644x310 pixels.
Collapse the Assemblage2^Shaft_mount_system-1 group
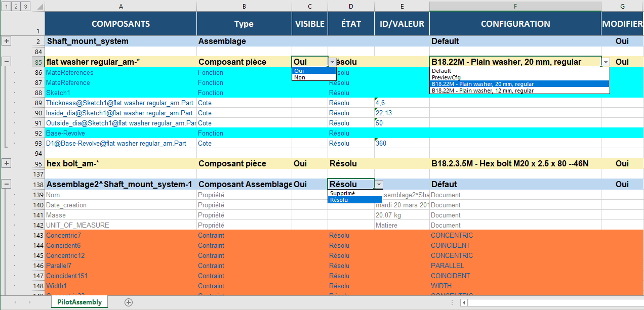[7, 185]
